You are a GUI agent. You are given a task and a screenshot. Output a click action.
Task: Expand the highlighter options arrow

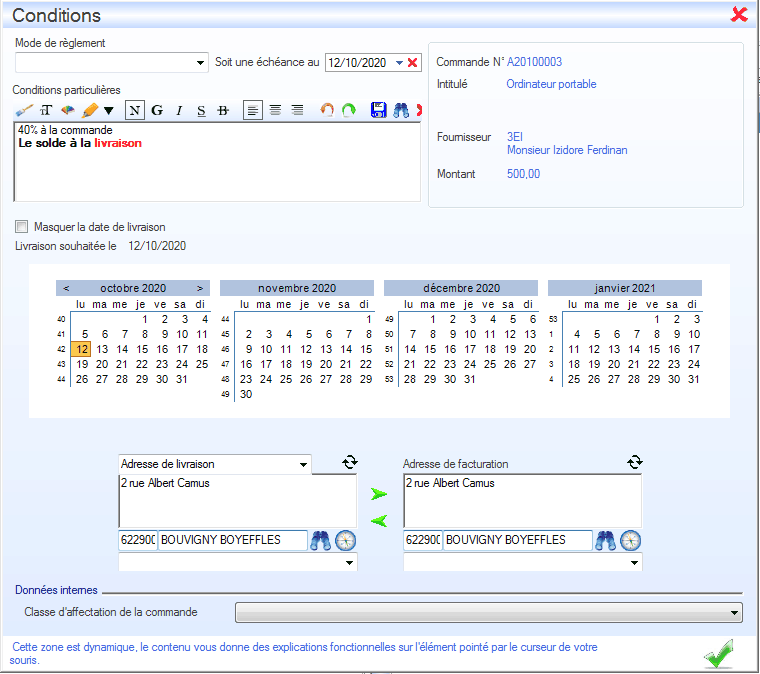click(x=109, y=111)
